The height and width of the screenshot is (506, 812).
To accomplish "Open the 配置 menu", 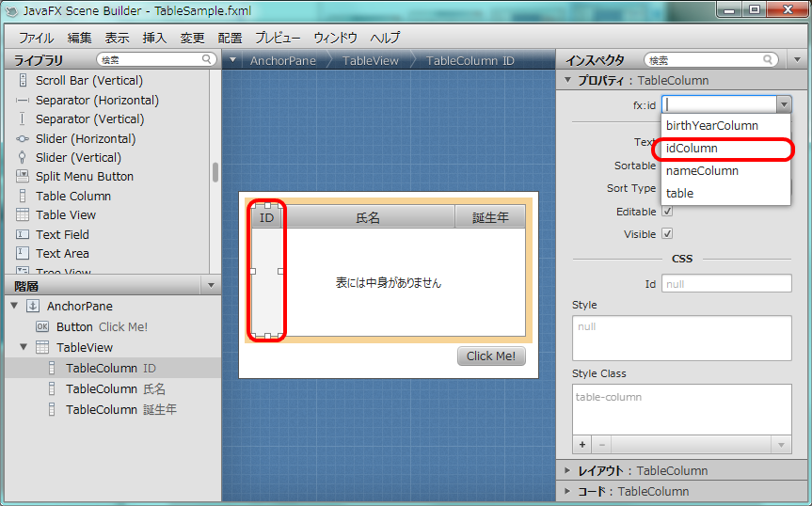I will coord(230,38).
